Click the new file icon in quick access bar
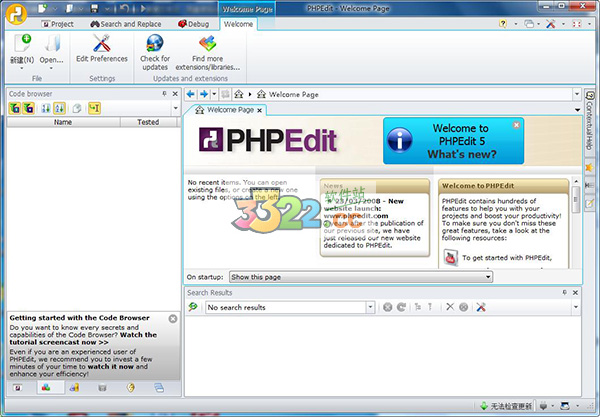Image resolution: width=600 pixels, height=417 pixels. pyautogui.click(x=43, y=8)
